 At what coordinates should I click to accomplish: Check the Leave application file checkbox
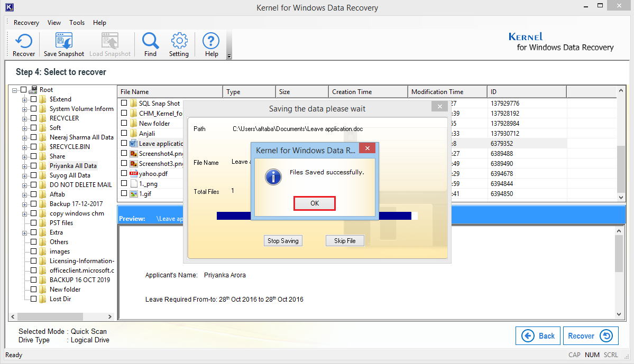pyautogui.click(x=124, y=143)
